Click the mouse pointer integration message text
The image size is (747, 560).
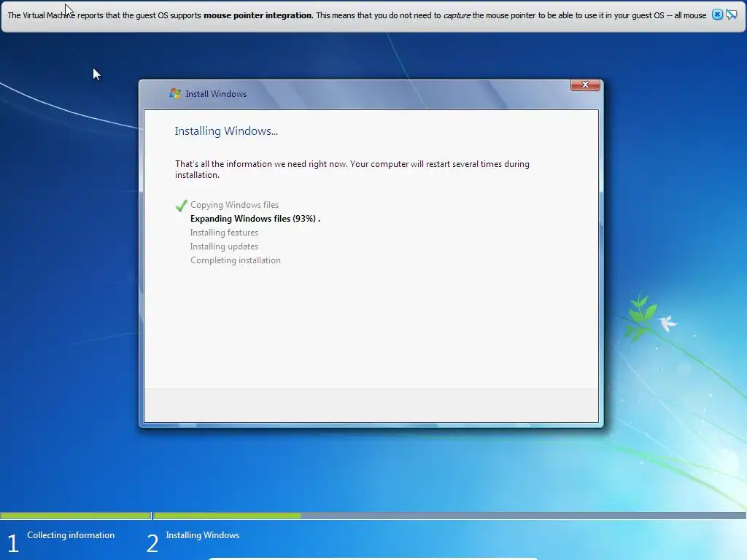(x=357, y=15)
